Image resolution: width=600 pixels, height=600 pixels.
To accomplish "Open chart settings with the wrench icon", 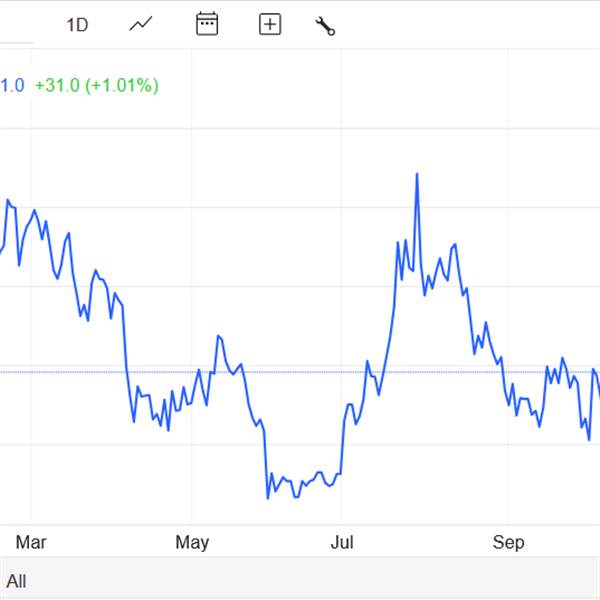I will tap(325, 26).
